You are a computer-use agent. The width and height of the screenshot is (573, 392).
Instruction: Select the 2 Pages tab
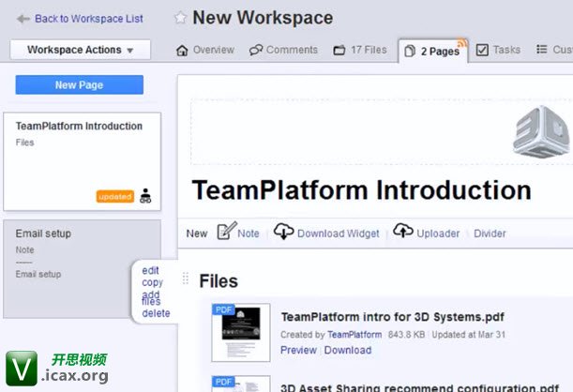tap(433, 51)
